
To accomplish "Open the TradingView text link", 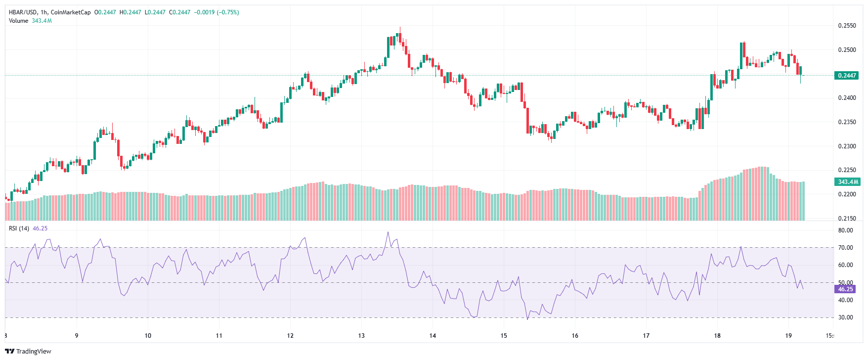I will pos(34,351).
